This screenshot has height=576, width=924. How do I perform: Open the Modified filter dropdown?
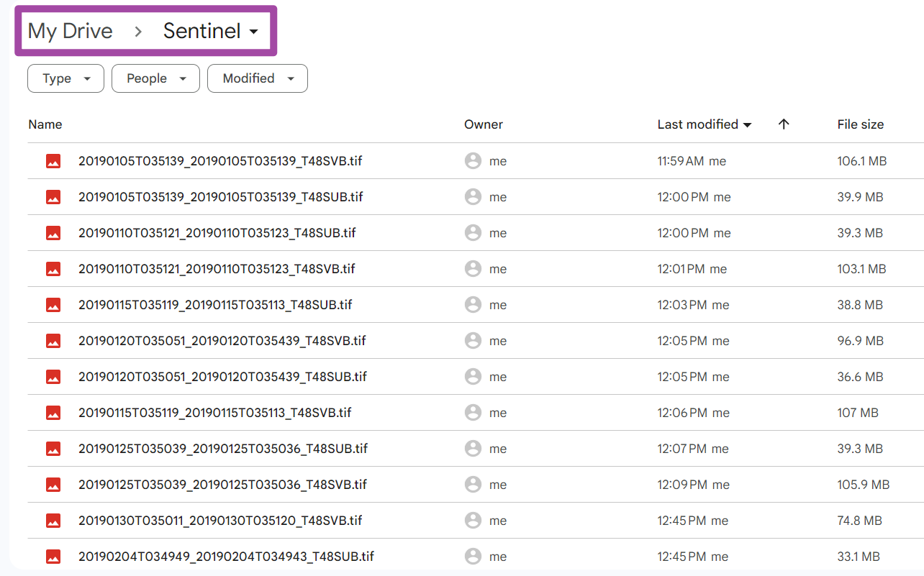pyautogui.click(x=258, y=78)
